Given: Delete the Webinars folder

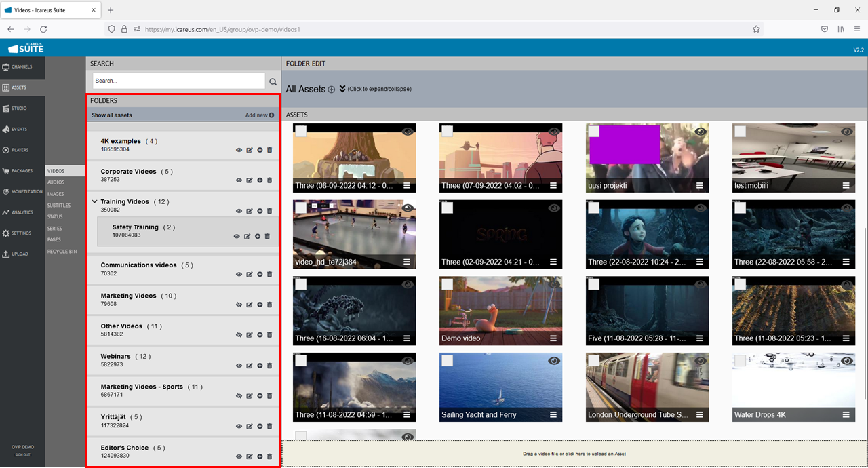Looking at the screenshot, I should pyautogui.click(x=269, y=366).
